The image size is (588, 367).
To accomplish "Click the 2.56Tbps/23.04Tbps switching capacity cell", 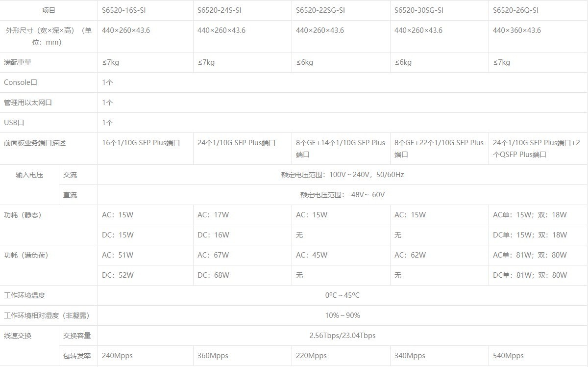I will (x=342, y=336).
